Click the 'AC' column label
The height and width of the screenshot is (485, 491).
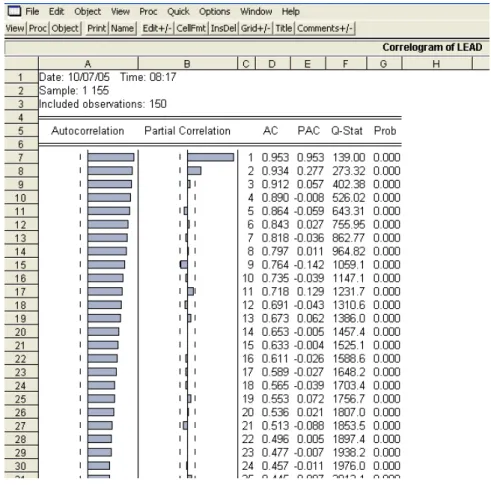[270, 131]
